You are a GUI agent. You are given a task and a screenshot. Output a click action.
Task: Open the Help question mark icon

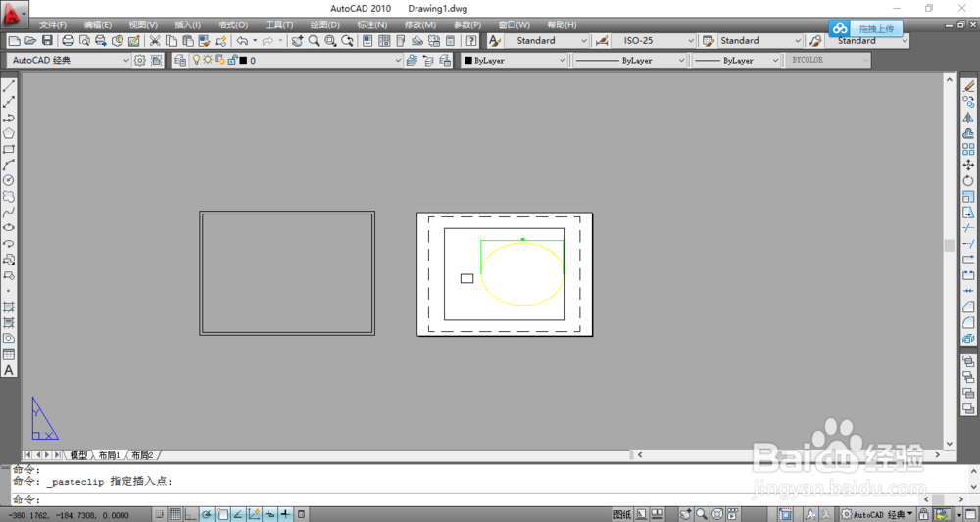click(471, 40)
